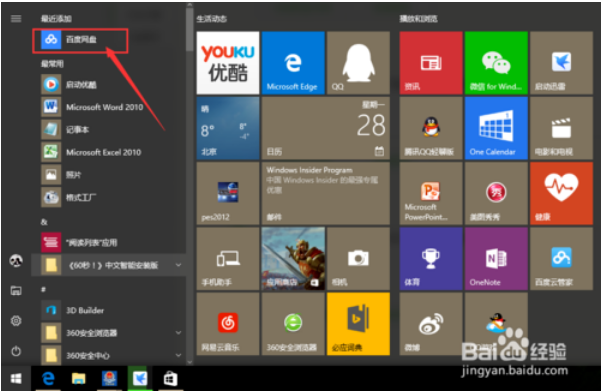Open the Movies & TV tile

561,128
